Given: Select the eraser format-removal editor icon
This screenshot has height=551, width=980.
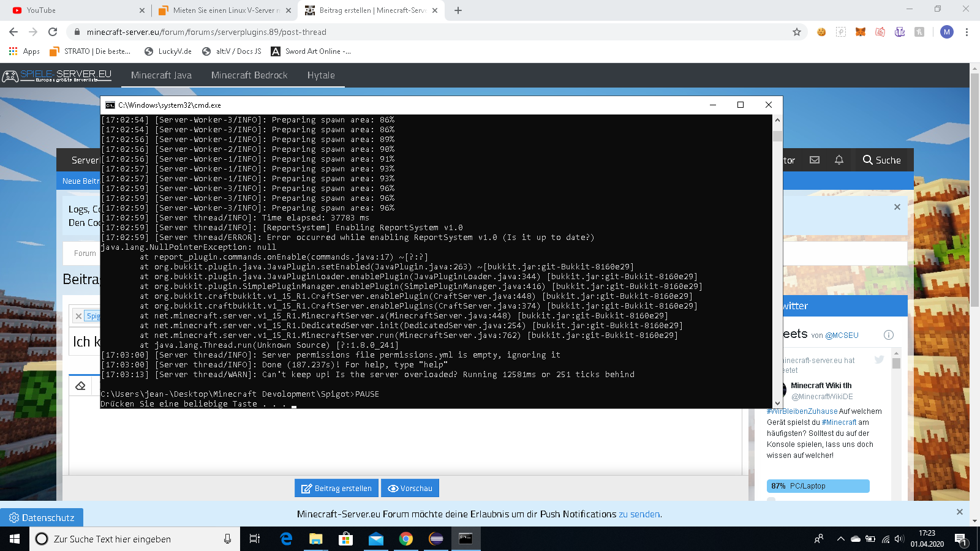Looking at the screenshot, I should pyautogui.click(x=80, y=386).
